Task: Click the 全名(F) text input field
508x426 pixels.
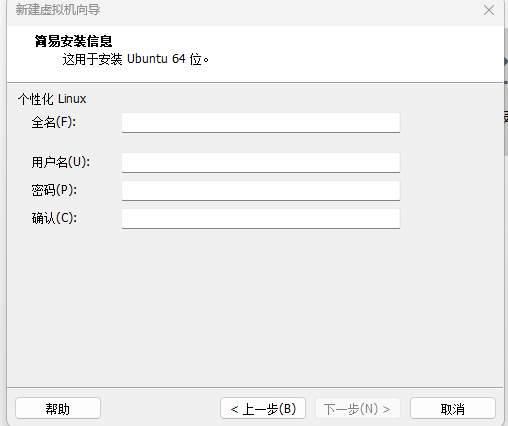Action: coord(261,122)
